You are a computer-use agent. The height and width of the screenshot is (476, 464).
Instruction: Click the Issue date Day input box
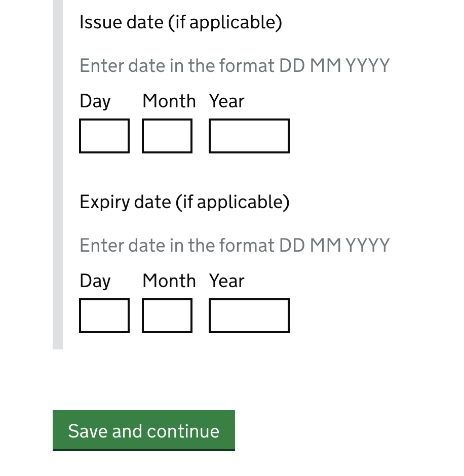click(104, 136)
